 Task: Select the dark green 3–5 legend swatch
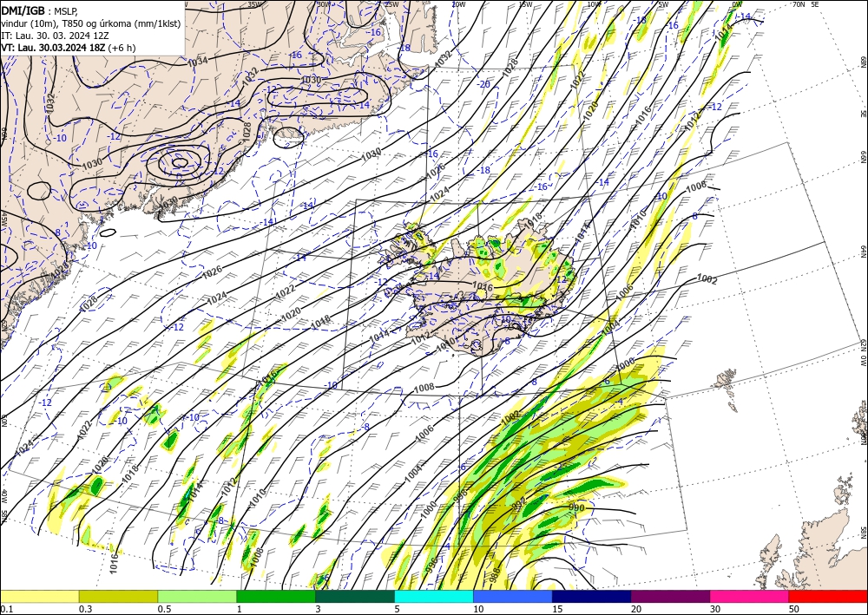[355, 596]
